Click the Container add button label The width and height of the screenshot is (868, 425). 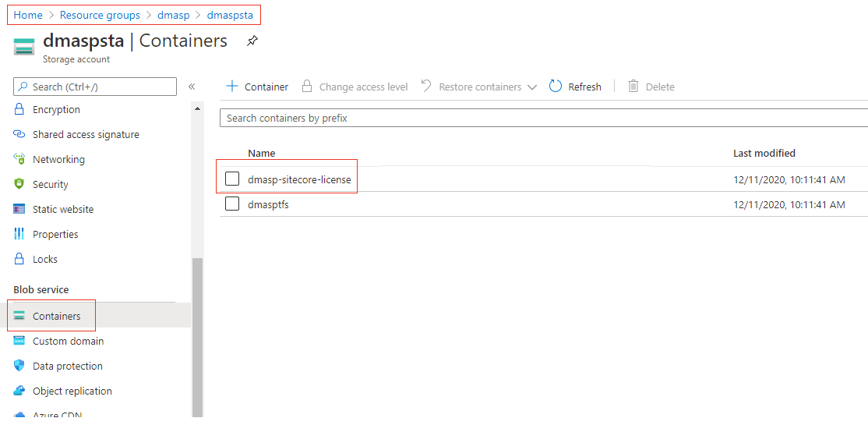tap(266, 87)
